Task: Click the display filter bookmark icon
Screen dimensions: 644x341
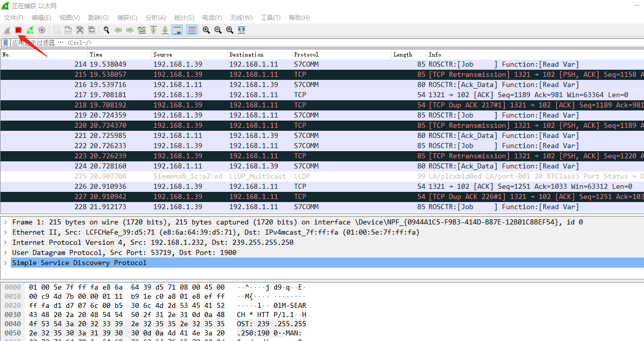Action: click(x=6, y=43)
